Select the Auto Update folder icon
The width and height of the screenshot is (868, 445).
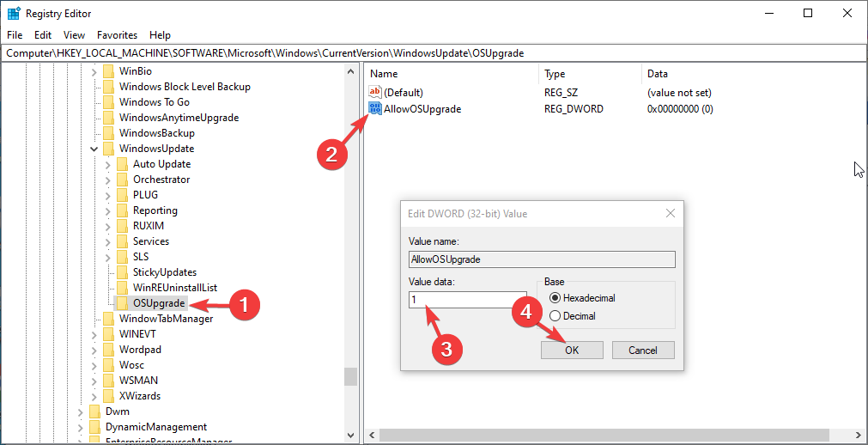click(123, 165)
